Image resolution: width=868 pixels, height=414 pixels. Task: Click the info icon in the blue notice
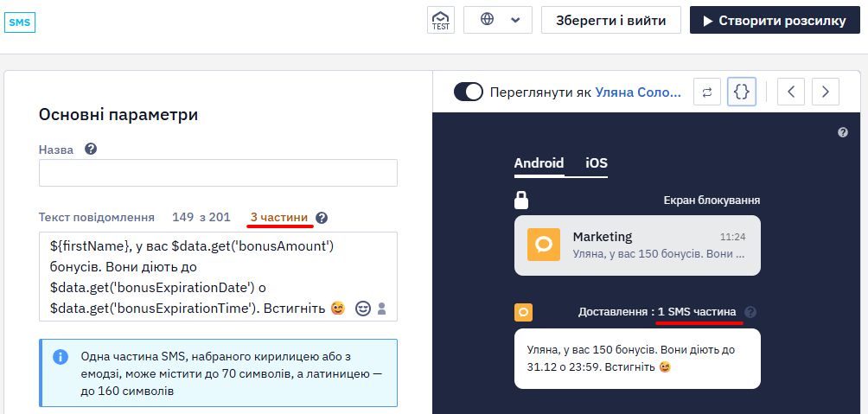pyautogui.click(x=61, y=356)
